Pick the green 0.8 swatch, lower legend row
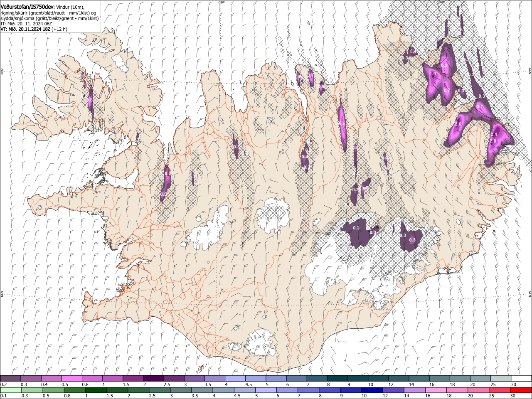Screen dimensions: 532x399 pyautogui.click(x=75, y=390)
